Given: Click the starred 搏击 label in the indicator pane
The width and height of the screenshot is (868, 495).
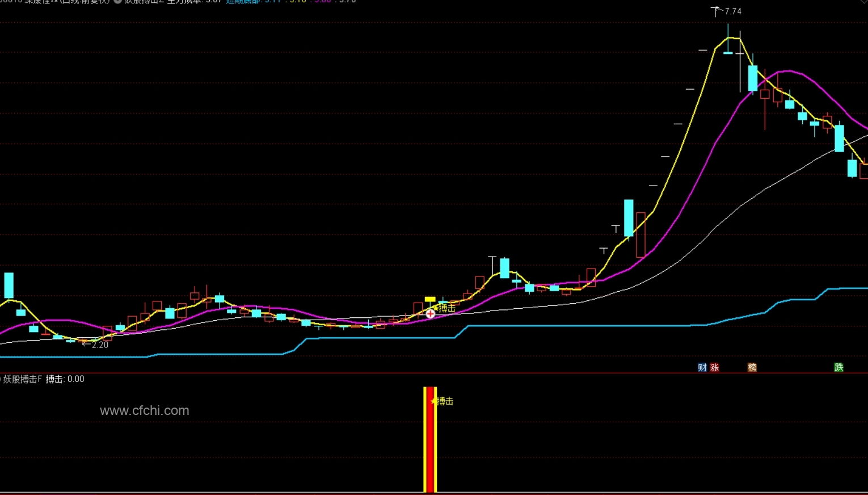Looking at the screenshot, I should (443, 401).
